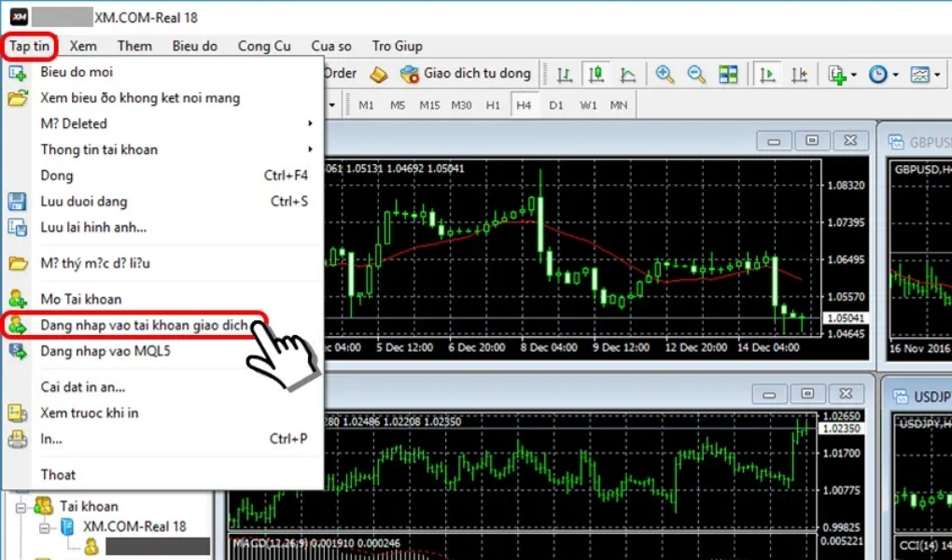Choose Dang nhap vao MQL5 entry
Image resolution: width=952 pixels, height=560 pixels.
pyautogui.click(x=162, y=351)
